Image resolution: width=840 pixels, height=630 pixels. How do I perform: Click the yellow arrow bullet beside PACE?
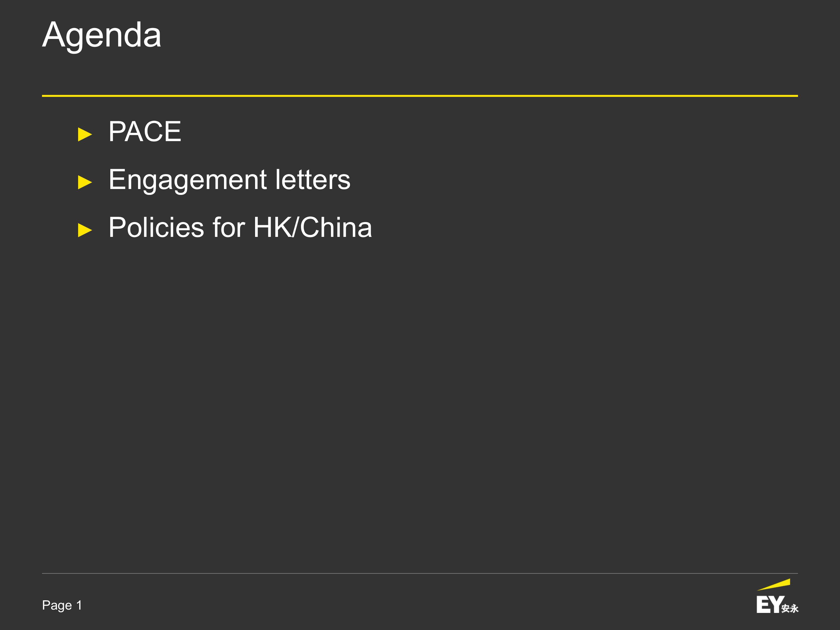[x=85, y=134]
